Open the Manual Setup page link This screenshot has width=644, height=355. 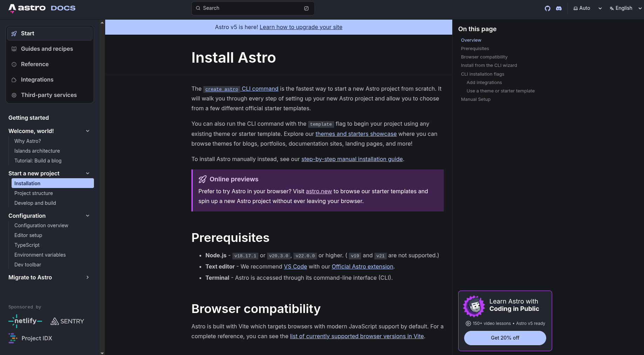475,99
